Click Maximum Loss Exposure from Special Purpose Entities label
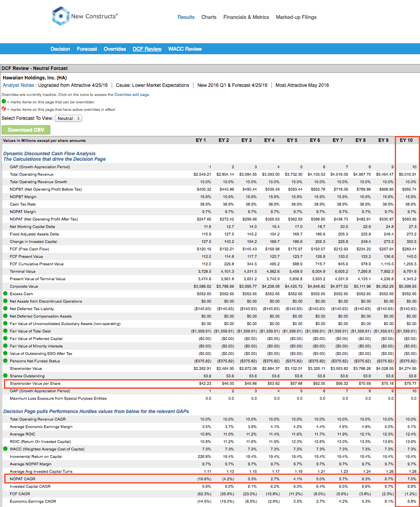Viewport: 420px width, 507px height. (x=58, y=398)
